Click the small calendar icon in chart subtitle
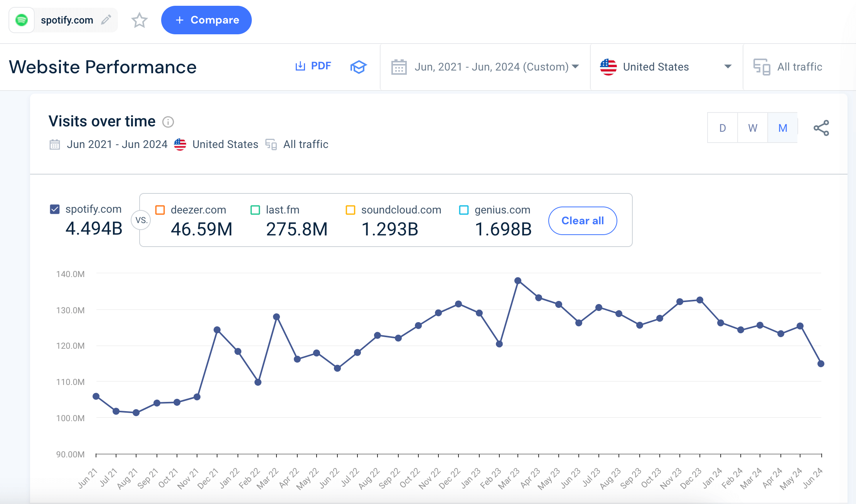Image resolution: width=856 pixels, height=504 pixels. 55,144
